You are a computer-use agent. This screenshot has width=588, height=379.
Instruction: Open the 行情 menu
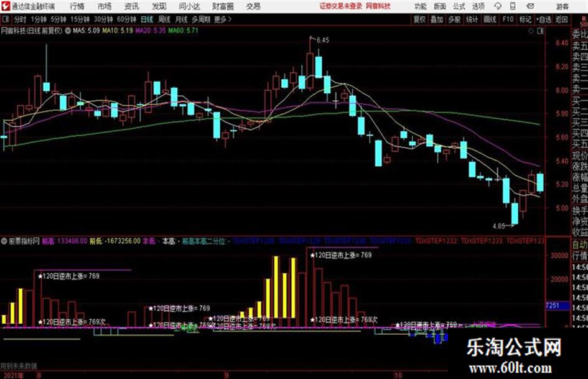(x=77, y=6)
